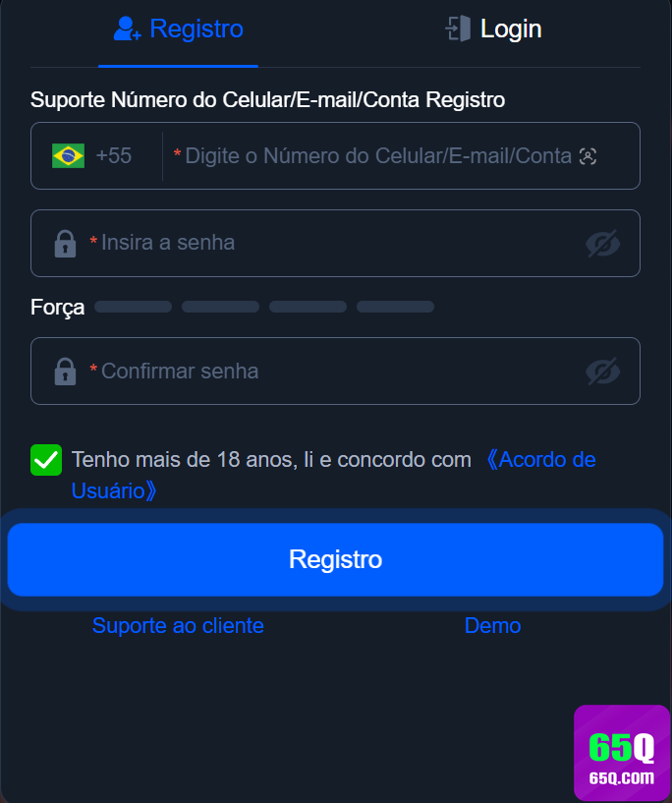This screenshot has width=672, height=803.
Task: Click the green checkmark icon in the age box
Action: (45, 459)
